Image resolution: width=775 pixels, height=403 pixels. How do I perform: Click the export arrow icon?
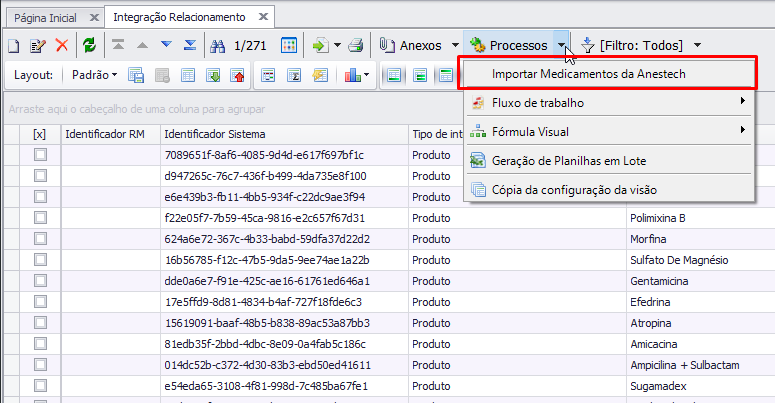321,45
